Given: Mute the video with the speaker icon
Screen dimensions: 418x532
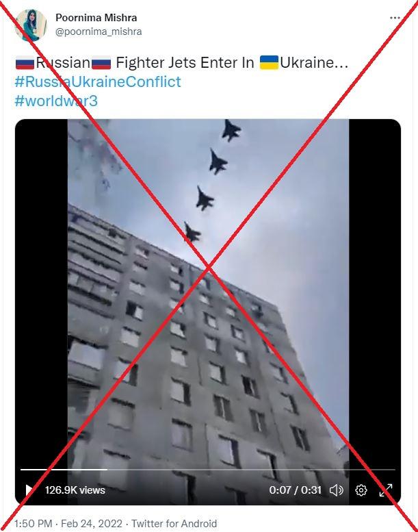Looking at the screenshot, I should (337, 490).
